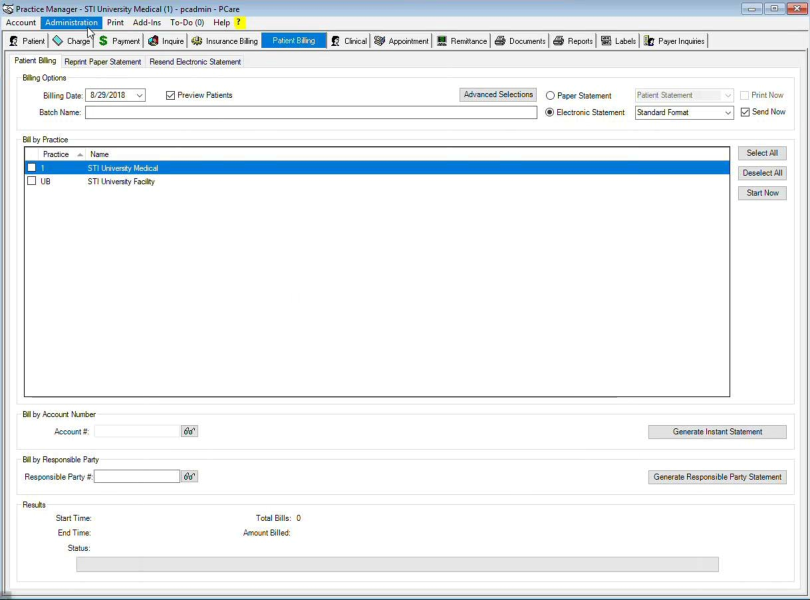The height and width of the screenshot is (600, 810).
Task: Select the Paper Statement radio button
Action: click(x=550, y=96)
